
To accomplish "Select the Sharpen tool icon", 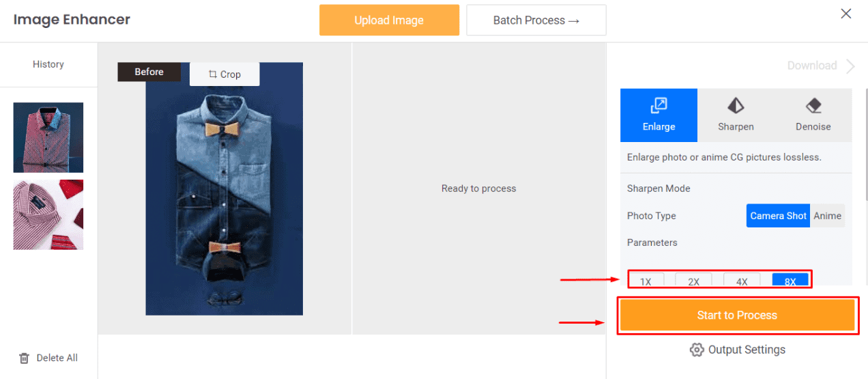I will [736, 105].
